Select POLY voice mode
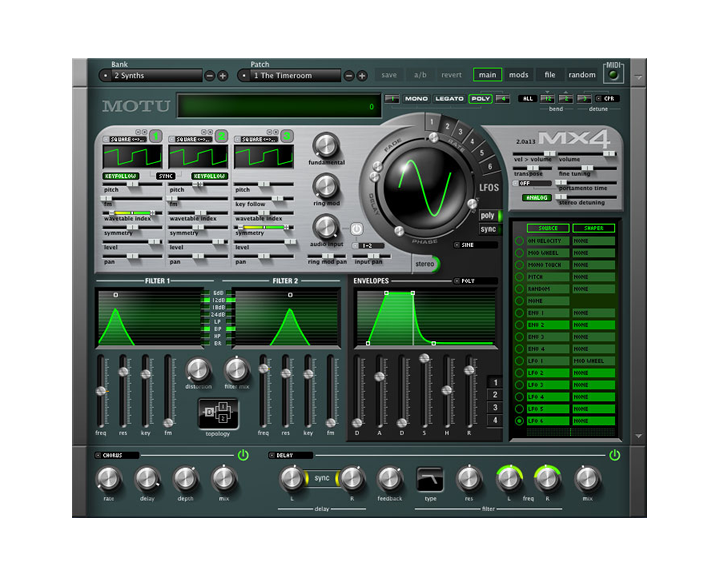The width and height of the screenshot is (718, 575). pos(480,98)
